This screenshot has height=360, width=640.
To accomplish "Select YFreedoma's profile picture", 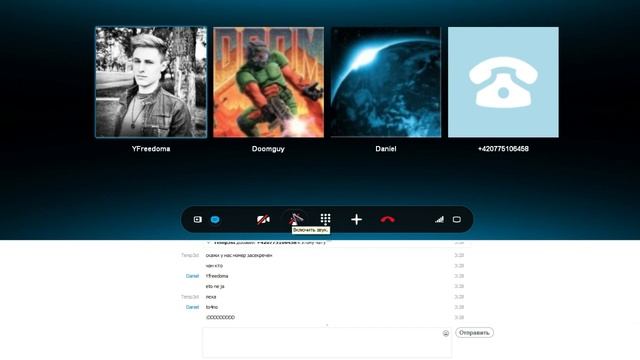I will (x=151, y=82).
